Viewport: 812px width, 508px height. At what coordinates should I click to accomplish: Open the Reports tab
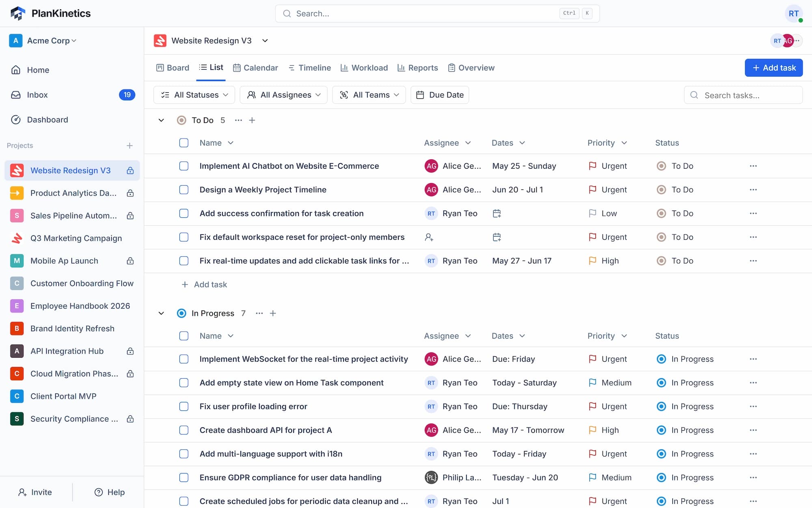(417, 68)
